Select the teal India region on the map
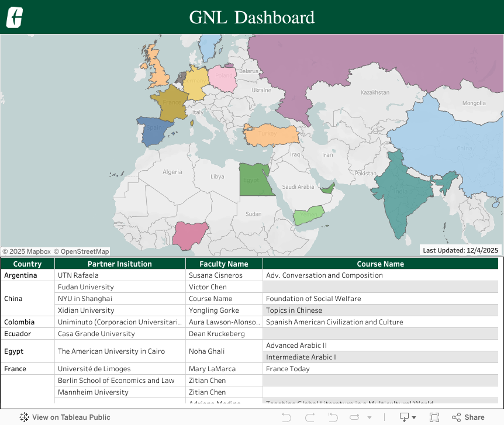Screen dimensions: 504x425 pyautogui.click(x=401, y=193)
